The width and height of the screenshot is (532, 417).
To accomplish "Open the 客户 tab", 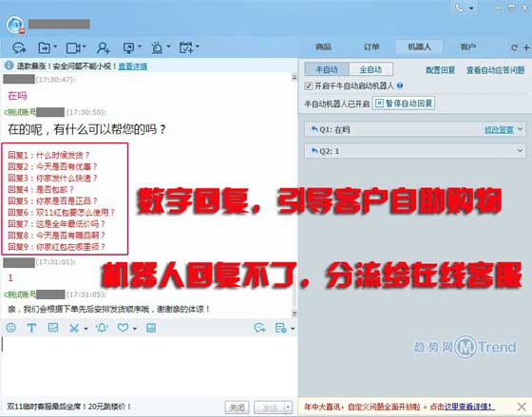I will click(x=467, y=47).
